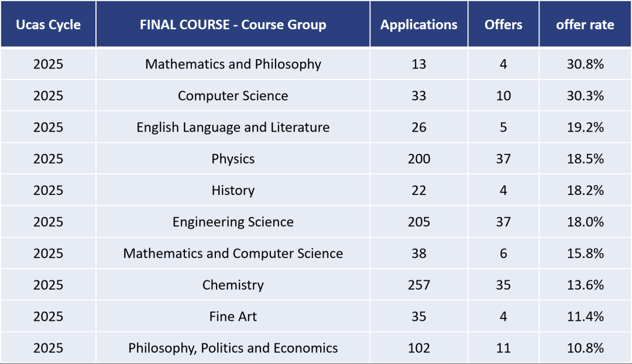632x364 pixels.
Task: Select the 257 applications value
Action: [x=419, y=286]
